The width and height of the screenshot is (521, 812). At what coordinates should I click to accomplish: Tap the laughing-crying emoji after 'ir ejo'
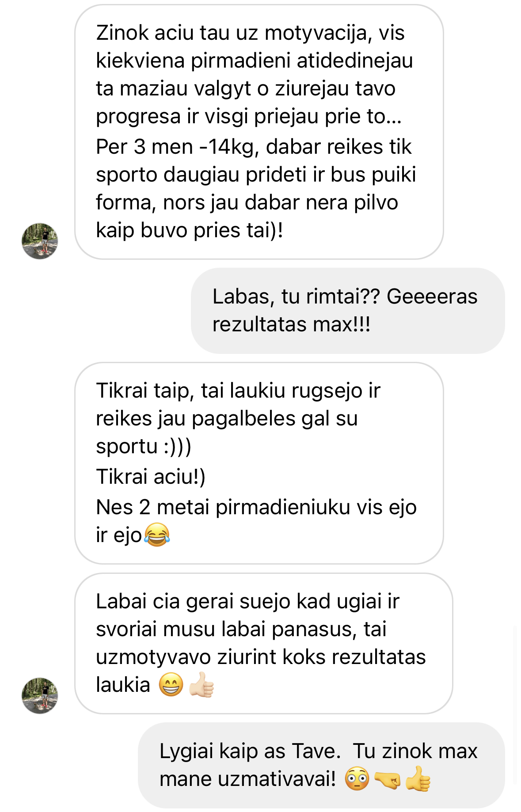click(x=157, y=535)
